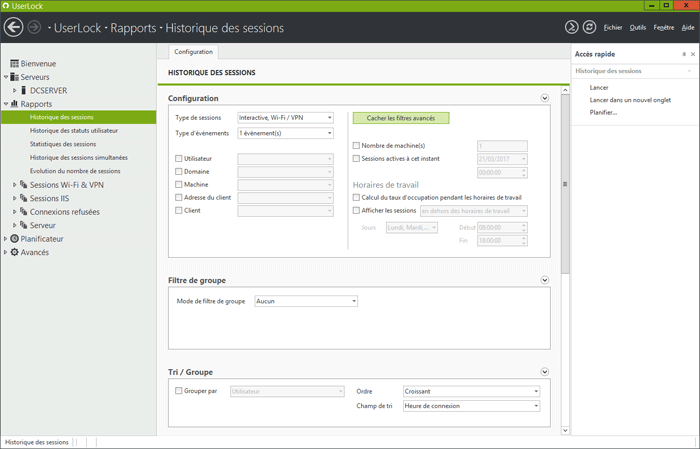Screen dimensions: 700x449
Task: Open Historique des statuts utilisateur report
Action: 74,131
